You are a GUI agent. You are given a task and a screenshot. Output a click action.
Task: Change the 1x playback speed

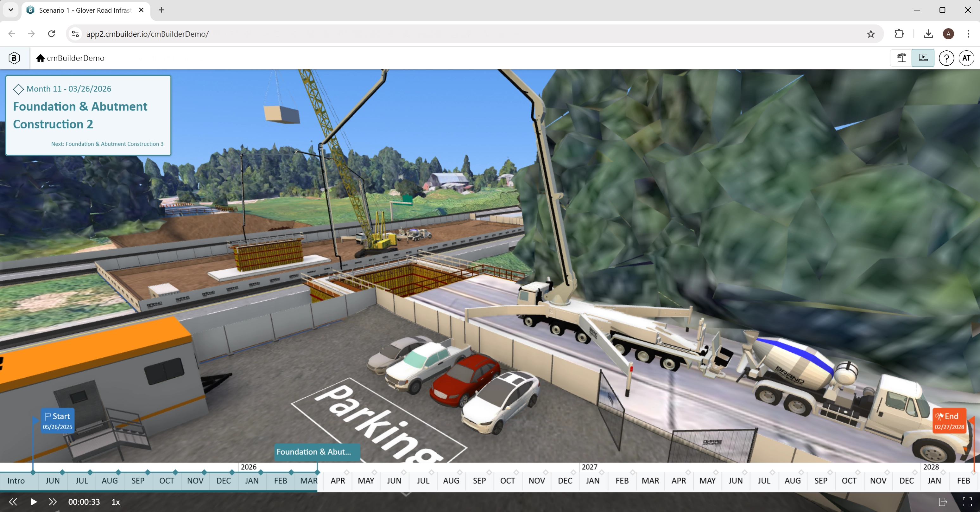(x=116, y=502)
